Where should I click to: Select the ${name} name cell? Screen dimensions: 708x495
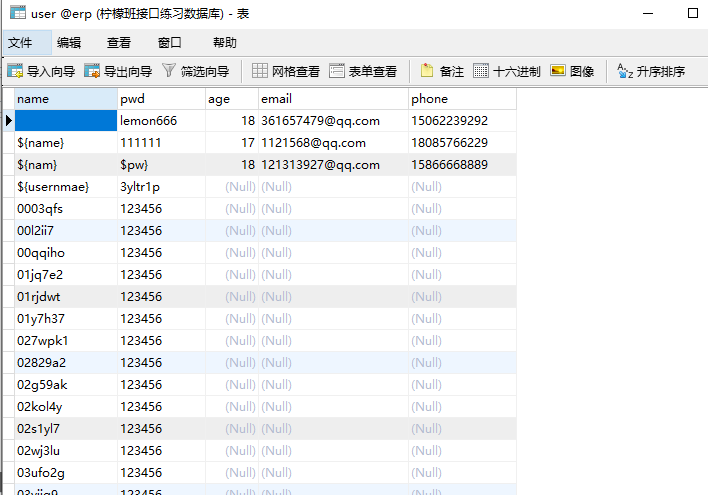tap(66, 143)
